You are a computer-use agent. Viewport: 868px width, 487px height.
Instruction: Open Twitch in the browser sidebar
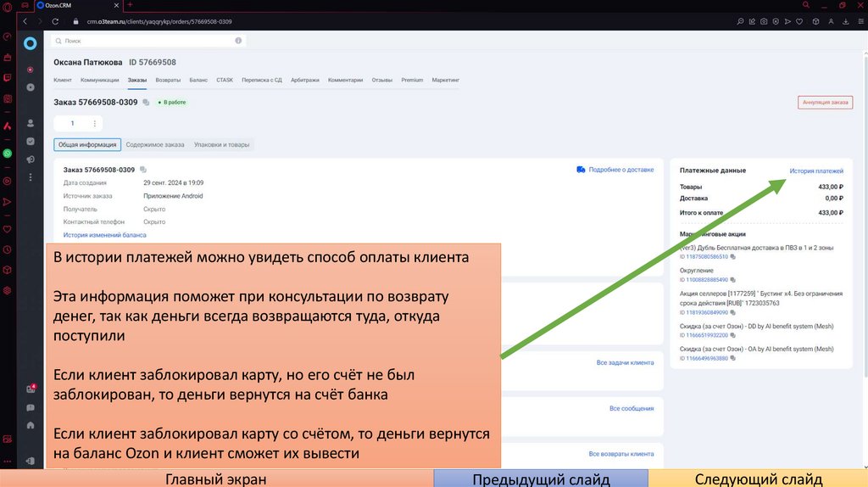7,78
